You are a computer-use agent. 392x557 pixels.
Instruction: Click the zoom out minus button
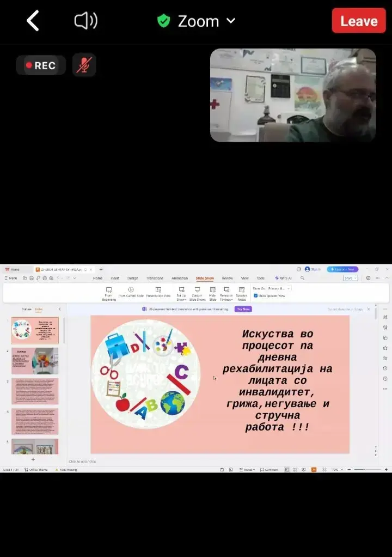[349, 470]
